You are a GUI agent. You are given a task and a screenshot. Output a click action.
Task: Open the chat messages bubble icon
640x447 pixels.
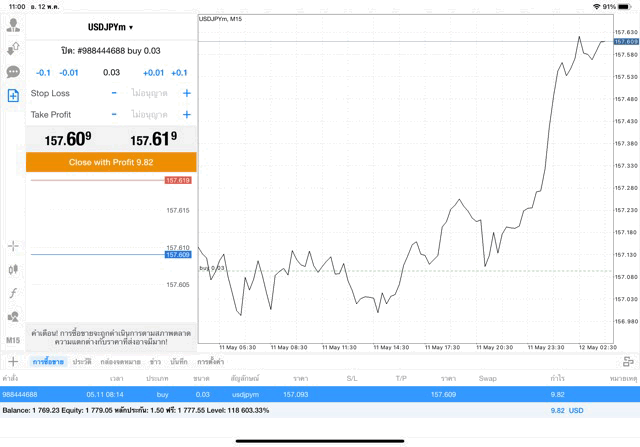13,72
